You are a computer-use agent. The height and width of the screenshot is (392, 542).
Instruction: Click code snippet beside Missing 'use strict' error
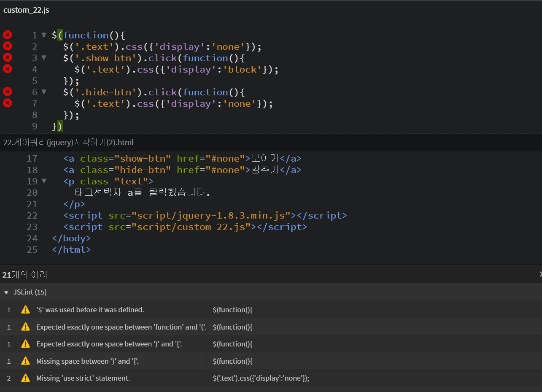pyautogui.click(x=261, y=378)
